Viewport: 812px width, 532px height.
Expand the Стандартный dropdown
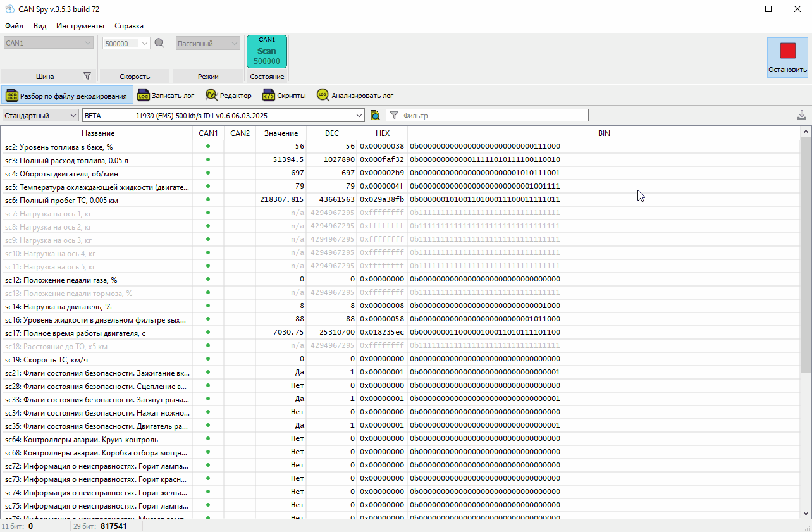click(x=40, y=115)
